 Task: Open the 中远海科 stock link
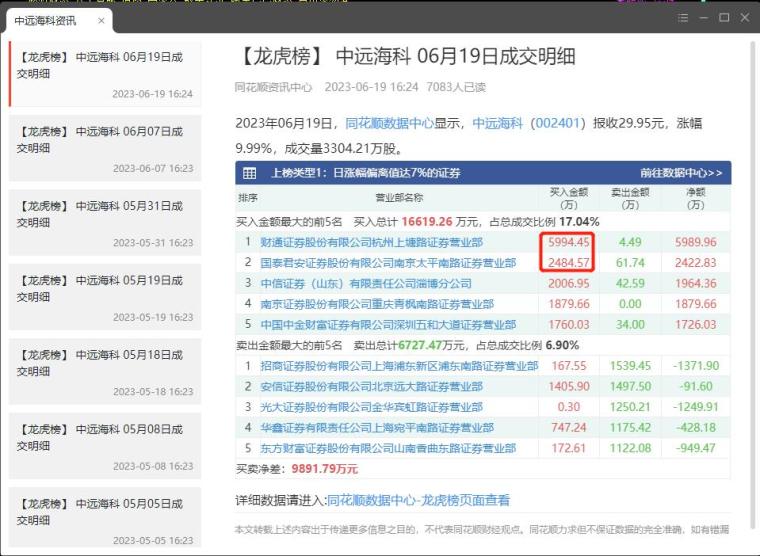coord(498,123)
